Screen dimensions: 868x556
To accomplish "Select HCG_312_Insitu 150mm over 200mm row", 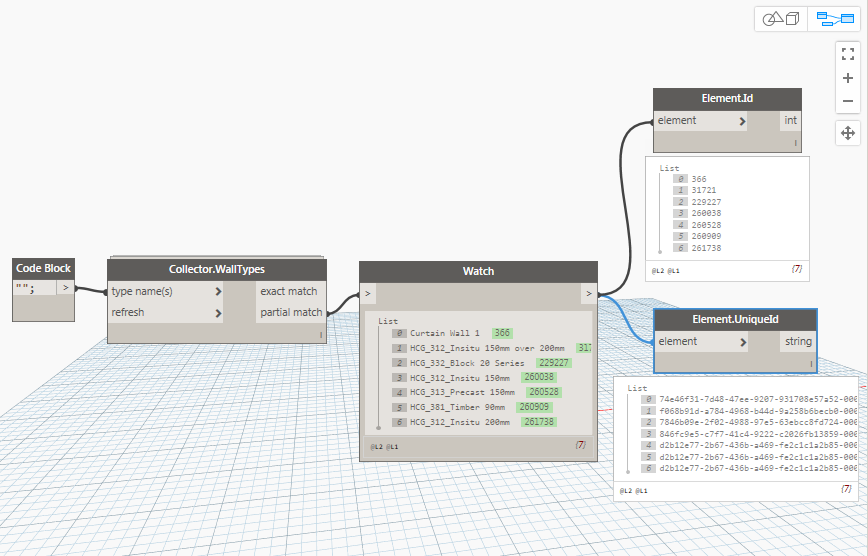I will click(491, 348).
